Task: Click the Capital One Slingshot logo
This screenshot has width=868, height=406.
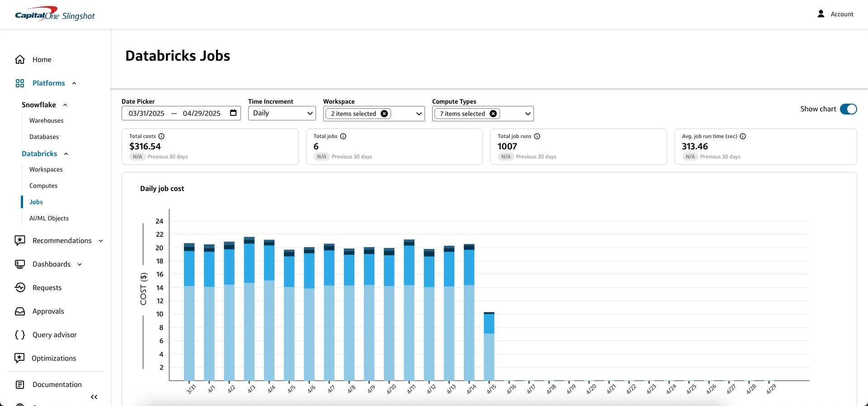Action: [55, 14]
